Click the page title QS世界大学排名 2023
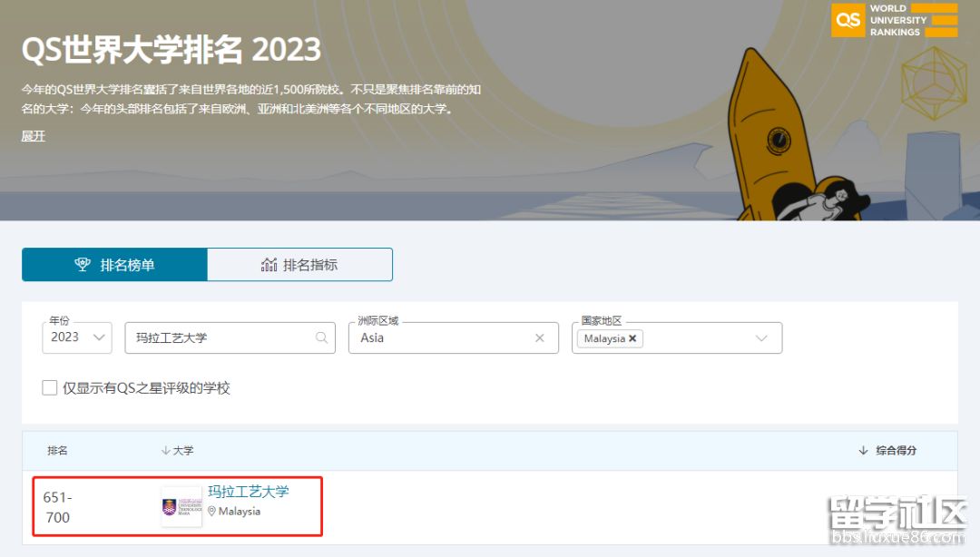The height and width of the screenshot is (557, 980). tap(171, 49)
